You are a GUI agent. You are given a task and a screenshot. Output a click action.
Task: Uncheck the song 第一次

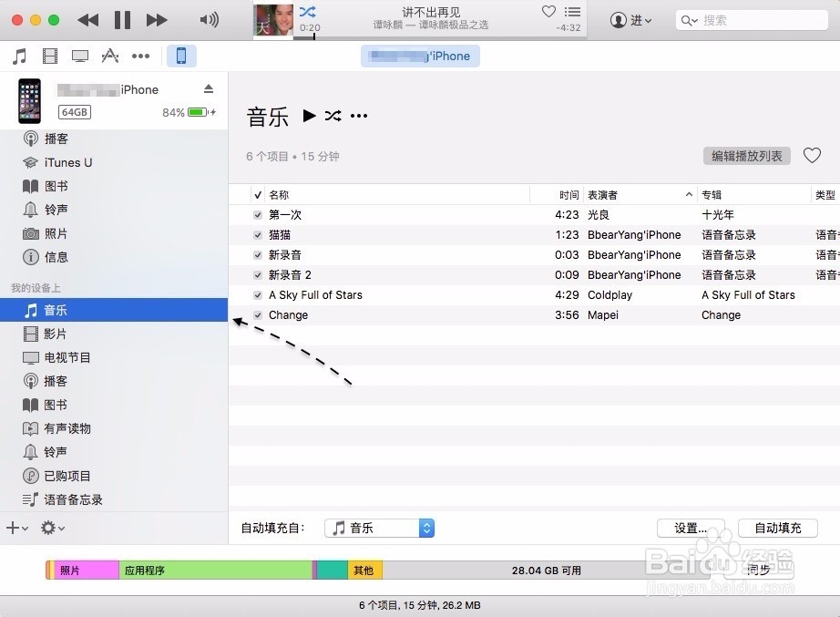pos(258,215)
